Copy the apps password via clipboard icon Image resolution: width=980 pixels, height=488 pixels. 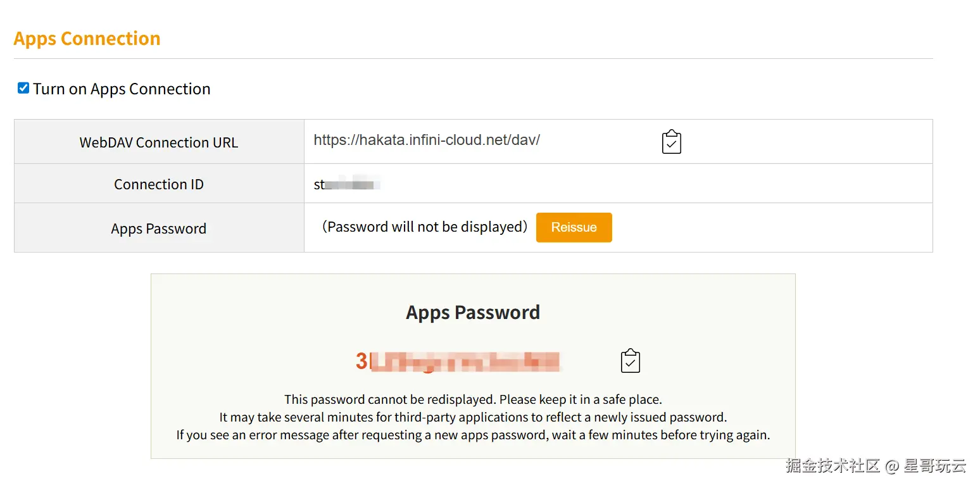click(630, 361)
